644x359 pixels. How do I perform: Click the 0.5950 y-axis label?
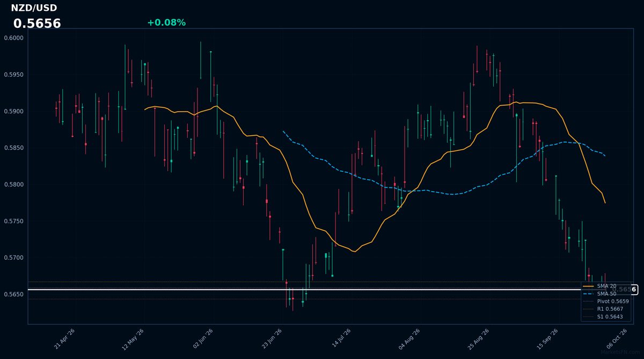pos(14,75)
